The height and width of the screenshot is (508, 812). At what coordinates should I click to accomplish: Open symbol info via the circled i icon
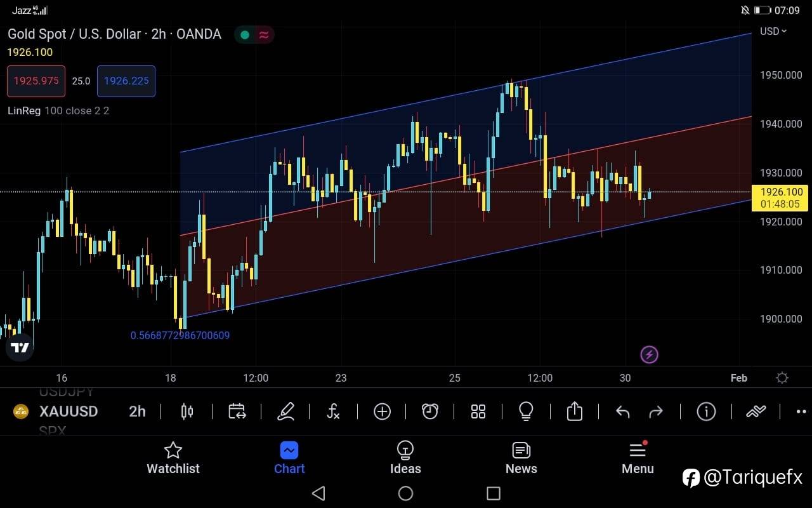706,411
